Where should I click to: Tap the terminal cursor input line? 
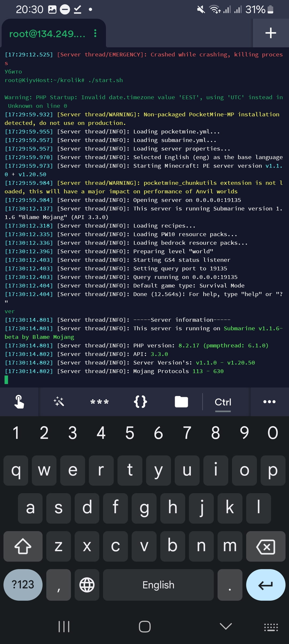(6, 380)
